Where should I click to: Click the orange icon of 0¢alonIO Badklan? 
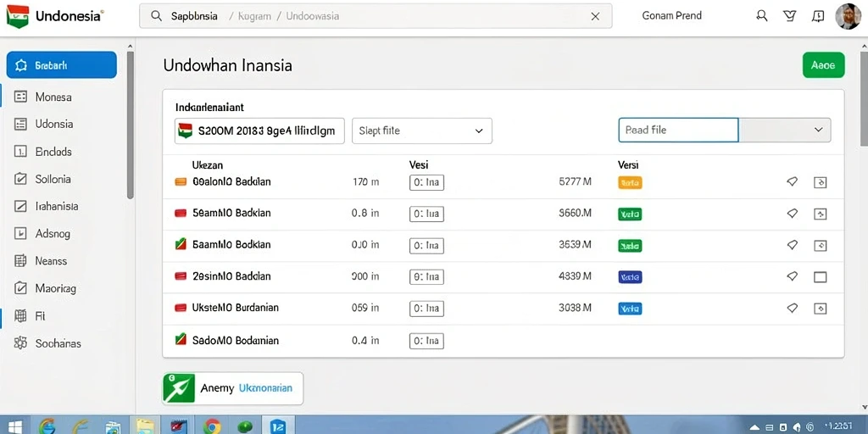(x=181, y=181)
